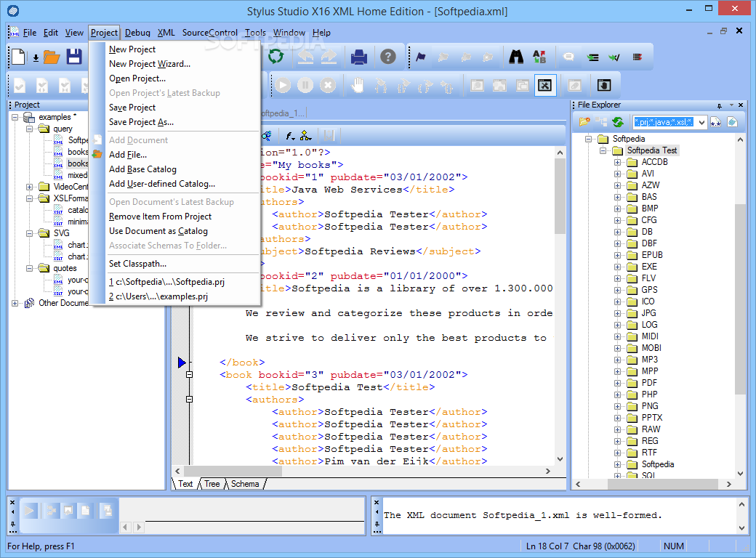Click the red lines icon in main toolbar
The width and height of the screenshot is (756, 558).
coord(638,57)
